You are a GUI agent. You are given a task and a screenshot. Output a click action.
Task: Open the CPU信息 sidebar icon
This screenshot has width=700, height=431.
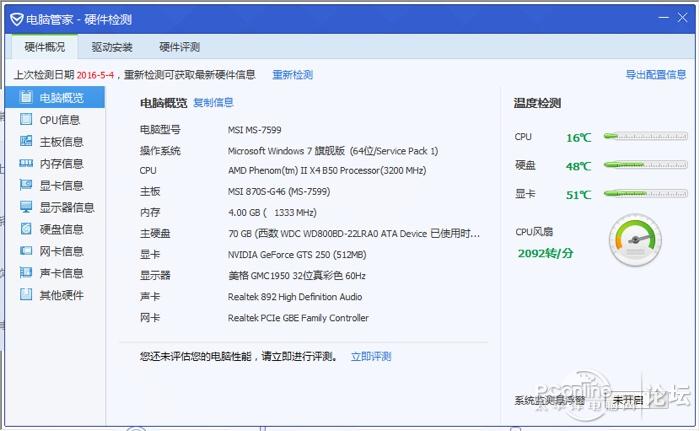point(26,119)
